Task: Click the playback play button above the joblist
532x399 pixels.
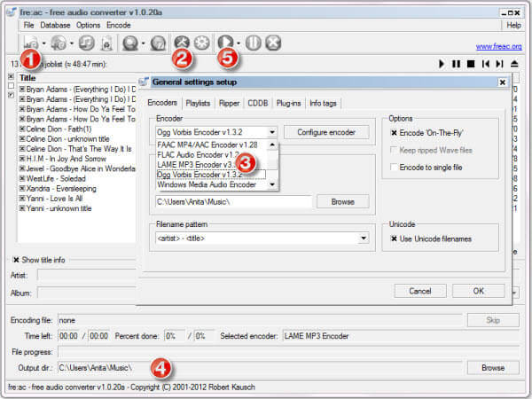Action: (x=442, y=64)
